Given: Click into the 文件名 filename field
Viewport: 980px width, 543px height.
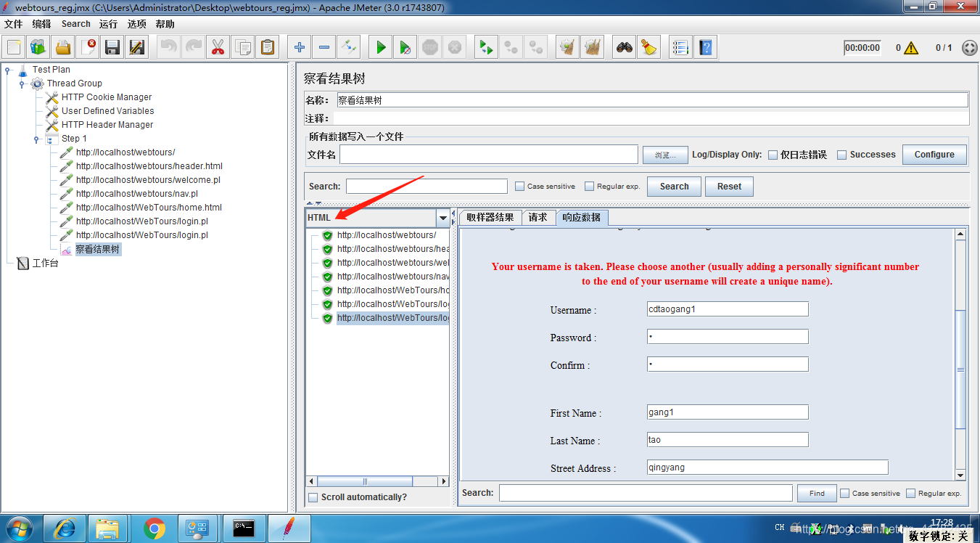Looking at the screenshot, I should [x=489, y=155].
